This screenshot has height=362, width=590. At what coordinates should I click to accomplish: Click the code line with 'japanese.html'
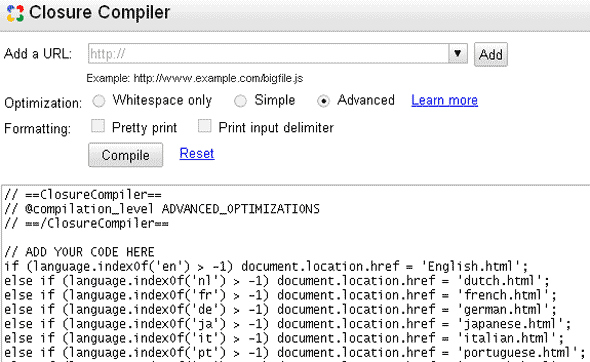tap(287, 323)
